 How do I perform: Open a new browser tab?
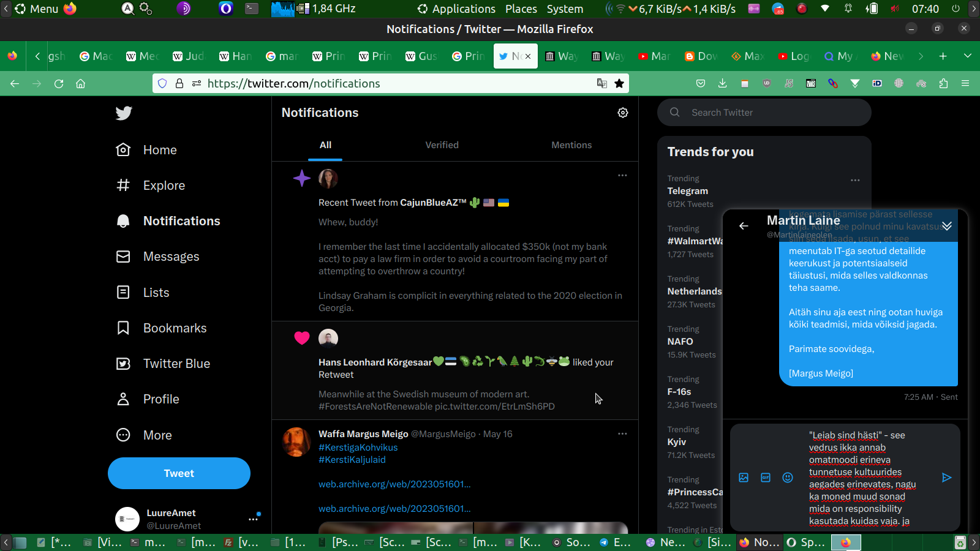click(943, 56)
